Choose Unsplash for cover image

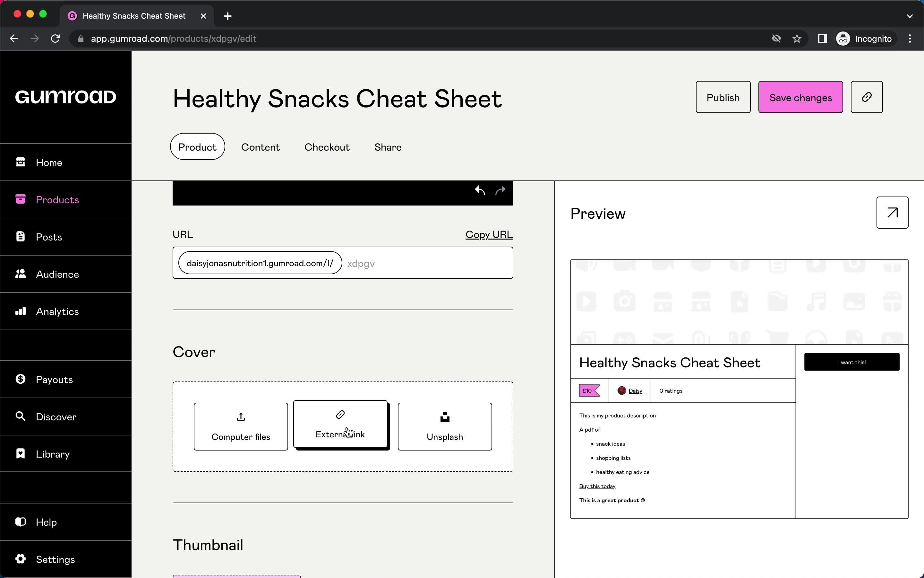pyautogui.click(x=444, y=426)
